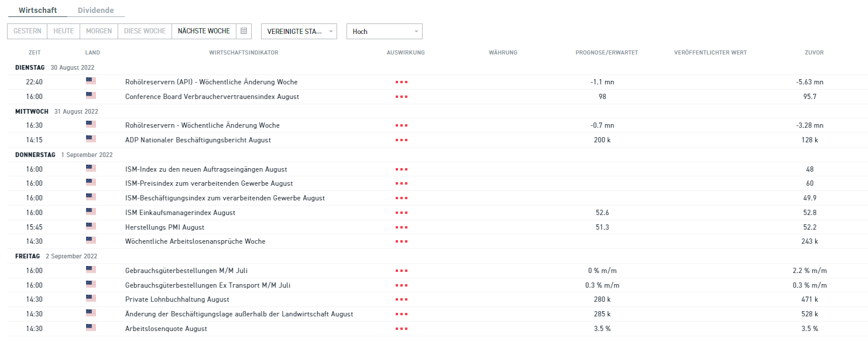Click the Wirtschaftsindikator column header
This screenshot has width=868, height=341.
(243, 53)
